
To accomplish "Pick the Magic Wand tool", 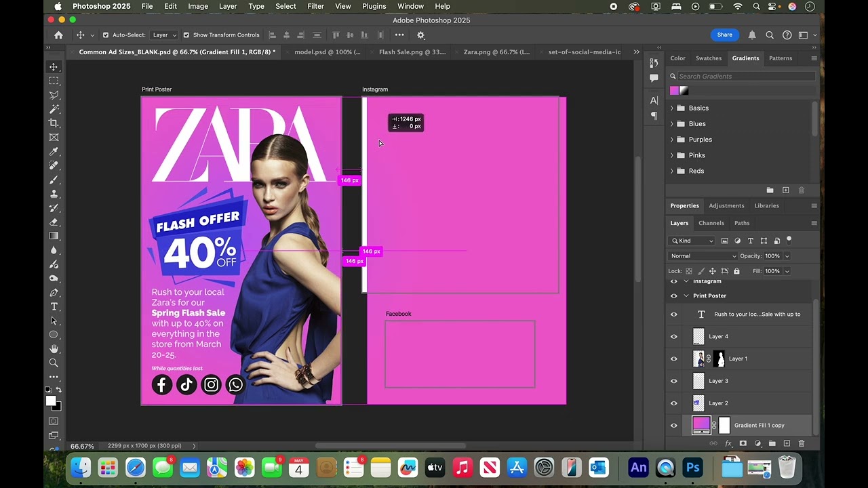I will pyautogui.click(x=54, y=109).
